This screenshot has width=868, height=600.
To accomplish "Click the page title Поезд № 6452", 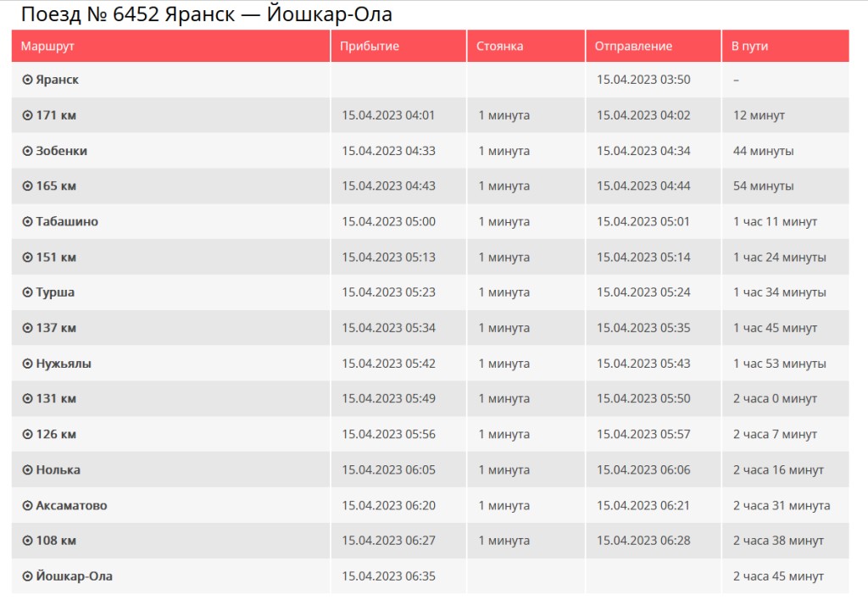I will point(90,14).
